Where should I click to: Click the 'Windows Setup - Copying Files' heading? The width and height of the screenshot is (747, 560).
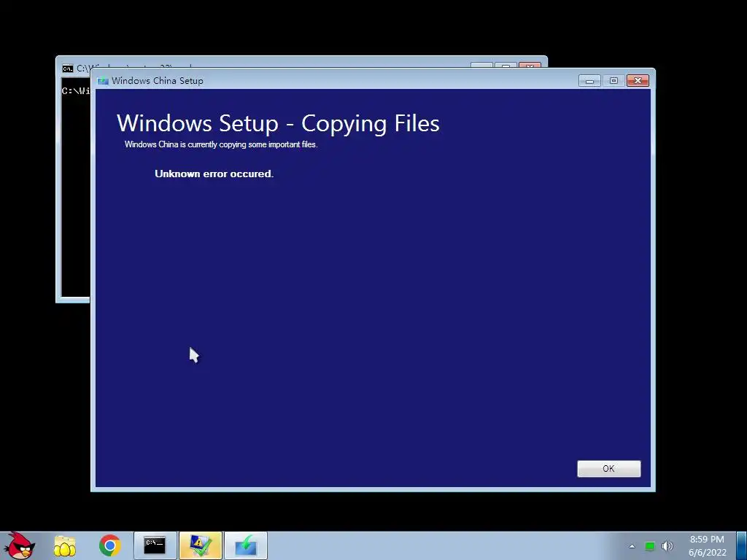click(x=278, y=123)
